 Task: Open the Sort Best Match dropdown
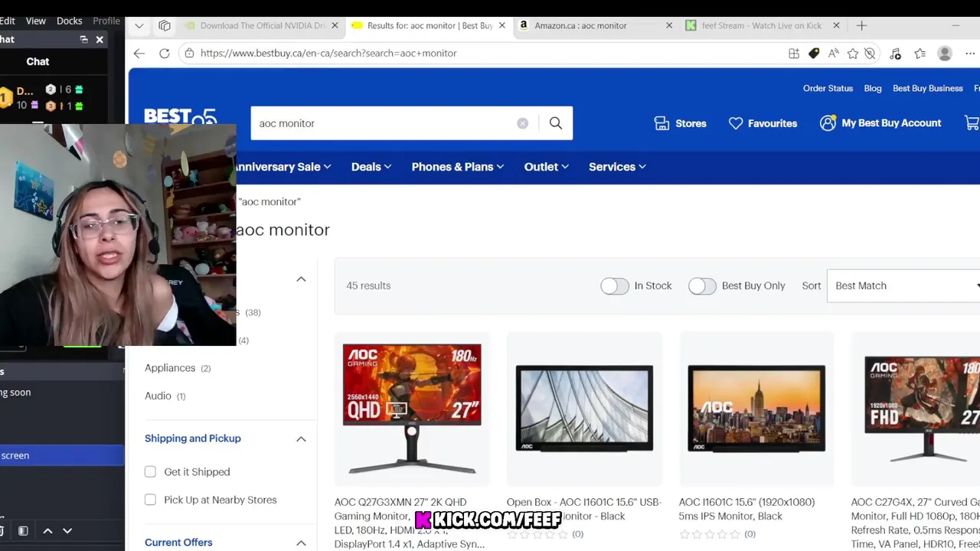click(903, 285)
